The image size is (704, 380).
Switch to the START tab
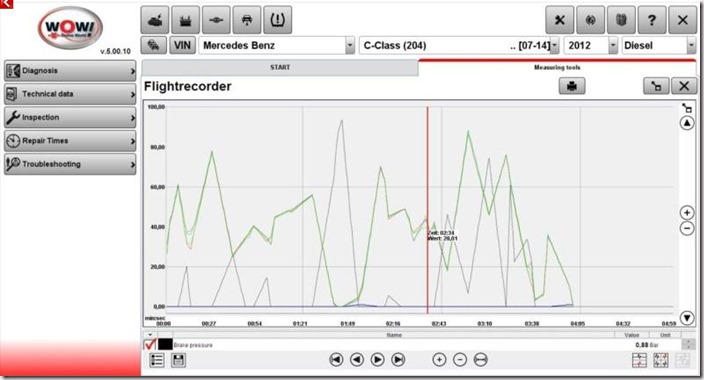pyautogui.click(x=280, y=67)
